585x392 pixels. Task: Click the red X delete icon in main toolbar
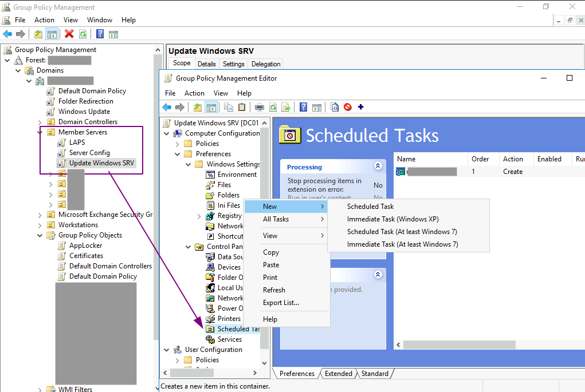(x=69, y=34)
